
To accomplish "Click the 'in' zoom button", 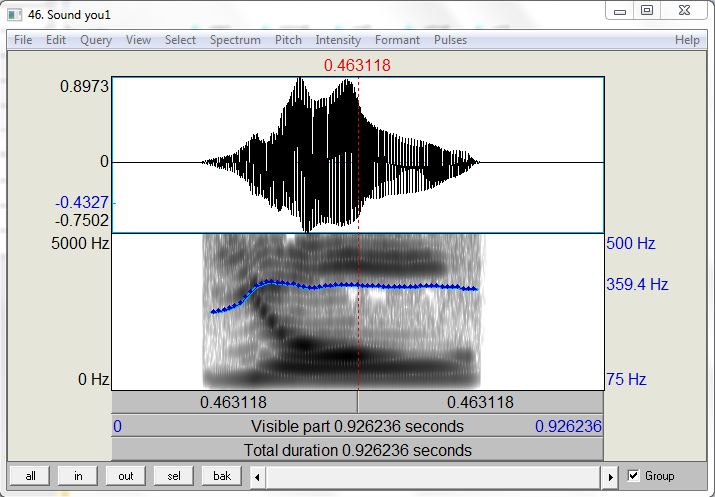I will [78, 476].
